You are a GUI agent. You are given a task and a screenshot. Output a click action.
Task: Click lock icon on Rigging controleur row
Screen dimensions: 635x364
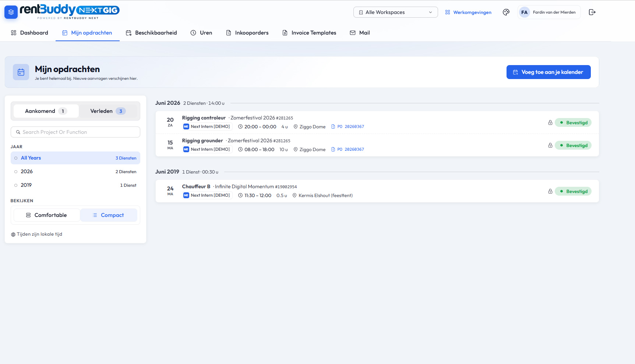550,122
